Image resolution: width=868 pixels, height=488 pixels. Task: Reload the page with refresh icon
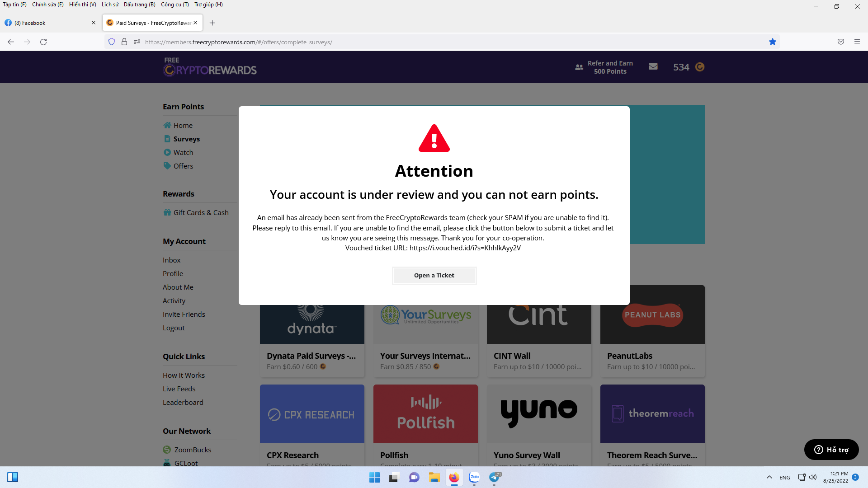(43, 42)
